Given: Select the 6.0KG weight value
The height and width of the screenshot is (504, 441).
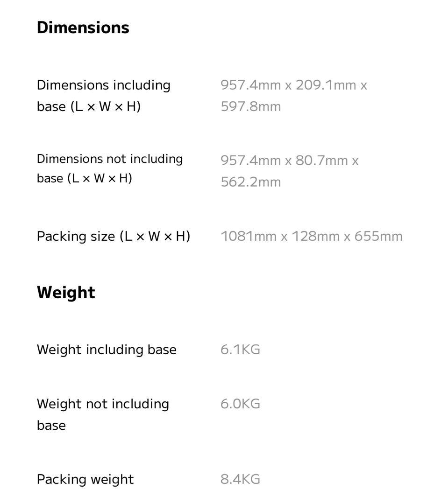Looking at the screenshot, I should click(240, 404).
